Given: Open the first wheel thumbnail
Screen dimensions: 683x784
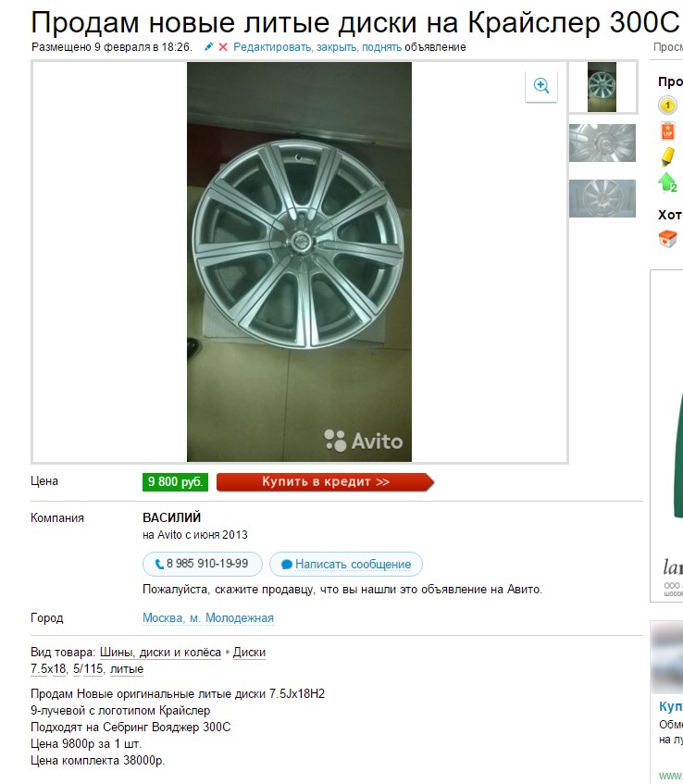Looking at the screenshot, I should 602,87.
